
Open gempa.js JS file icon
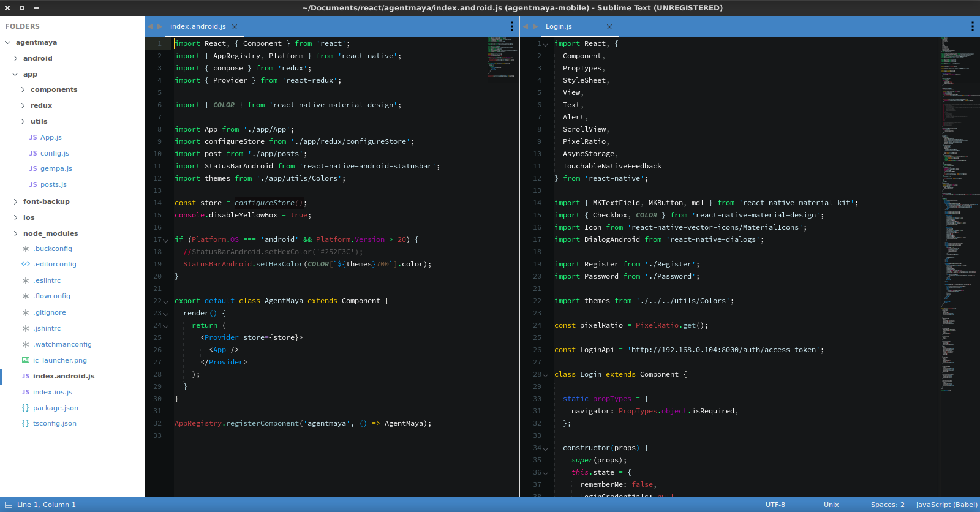33,169
